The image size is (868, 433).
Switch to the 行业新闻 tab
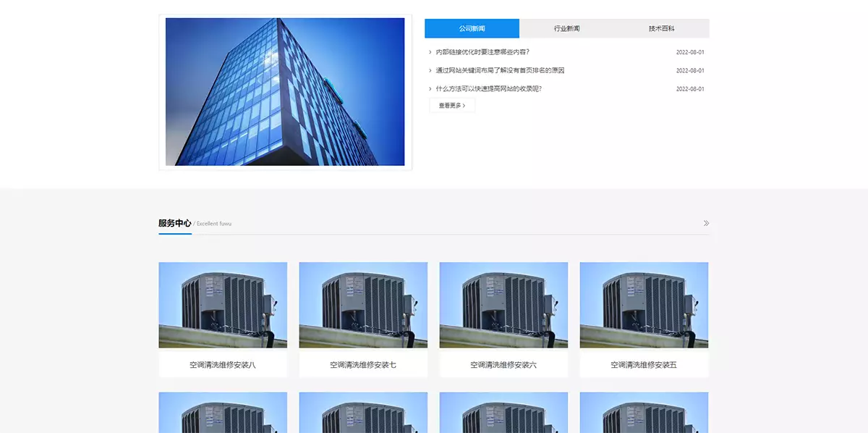click(x=566, y=28)
